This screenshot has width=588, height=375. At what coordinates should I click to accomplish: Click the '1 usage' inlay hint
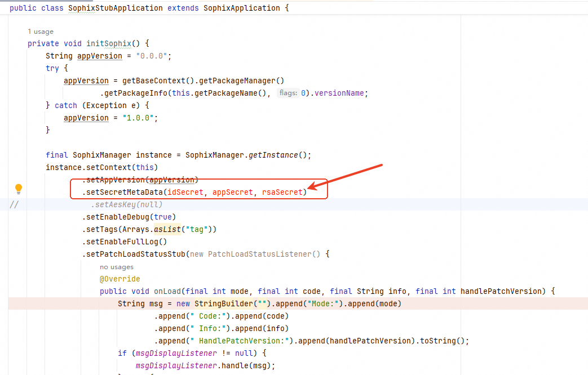41,32
